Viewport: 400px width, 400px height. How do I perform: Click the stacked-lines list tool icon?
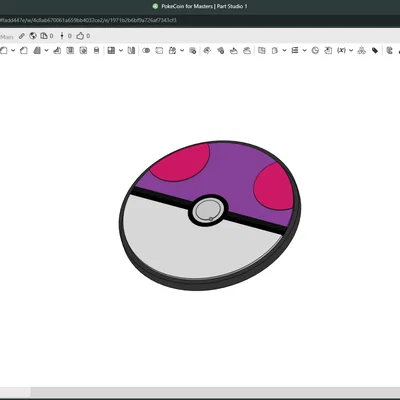tap(295, 51)
